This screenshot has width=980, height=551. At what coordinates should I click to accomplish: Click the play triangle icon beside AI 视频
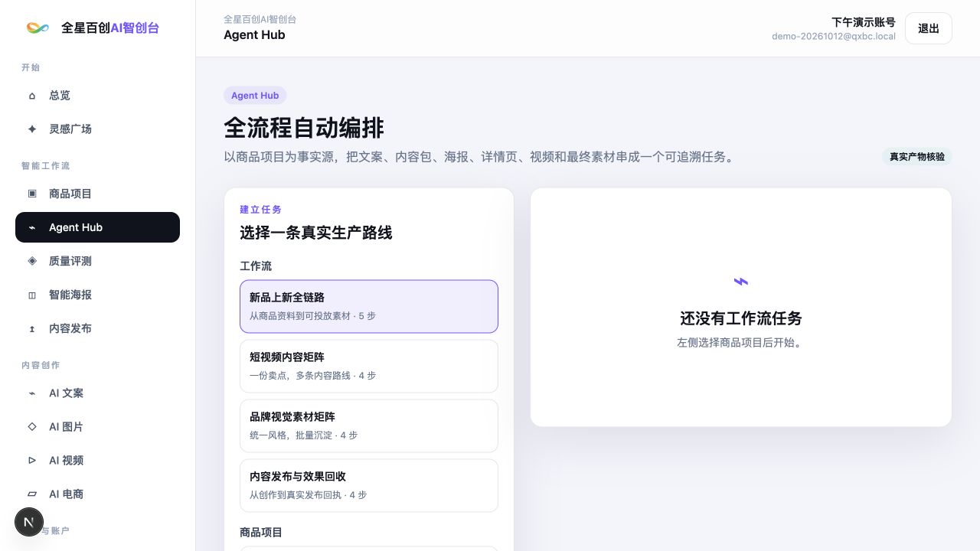click(32, 461)
